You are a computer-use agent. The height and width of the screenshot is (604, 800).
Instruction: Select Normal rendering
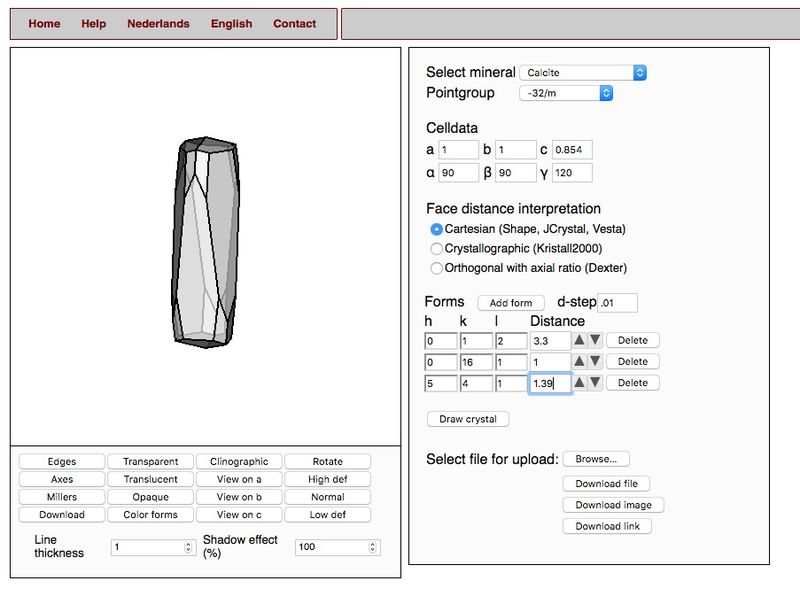[328, 497]
